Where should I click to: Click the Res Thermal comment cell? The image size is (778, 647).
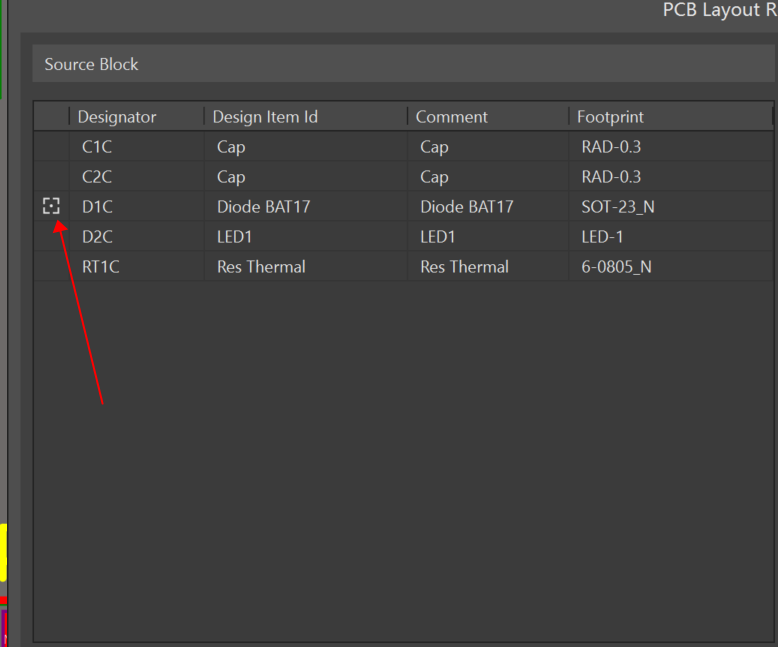(464, 267)
